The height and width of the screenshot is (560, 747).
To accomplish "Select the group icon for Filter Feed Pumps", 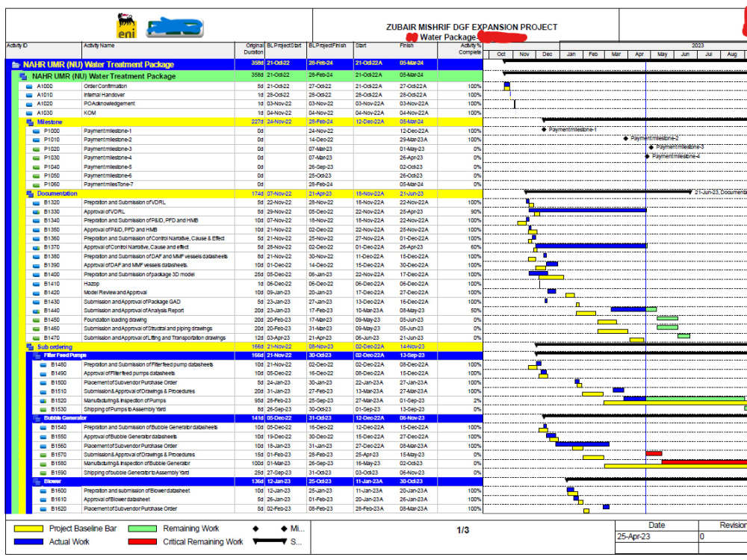I will (x=37, y=356).
